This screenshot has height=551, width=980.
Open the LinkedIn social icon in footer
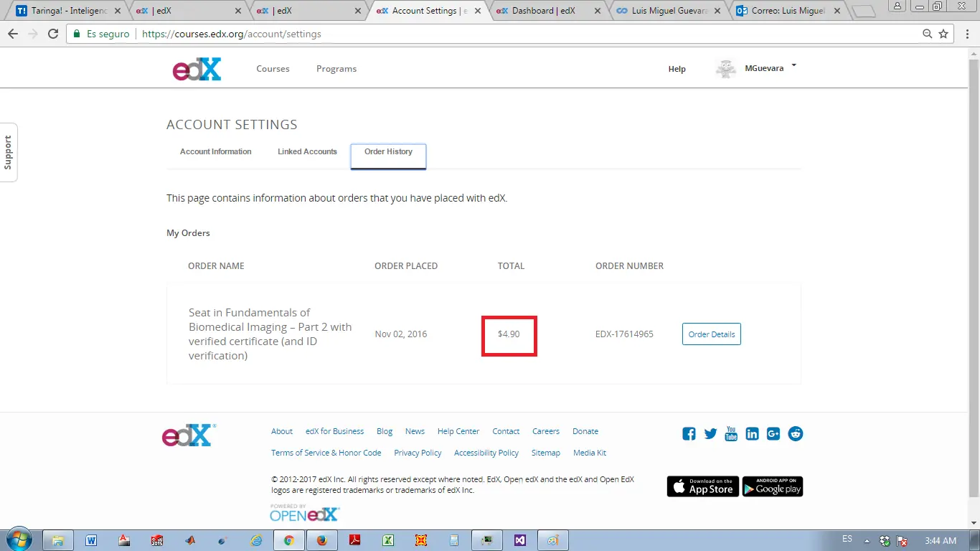(x=752, y=433)
